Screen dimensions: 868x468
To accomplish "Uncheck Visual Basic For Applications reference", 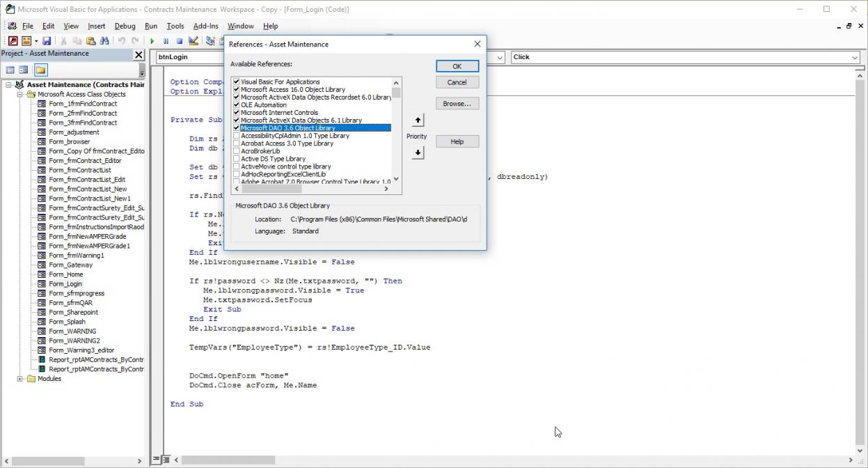I will pos(237,81).
